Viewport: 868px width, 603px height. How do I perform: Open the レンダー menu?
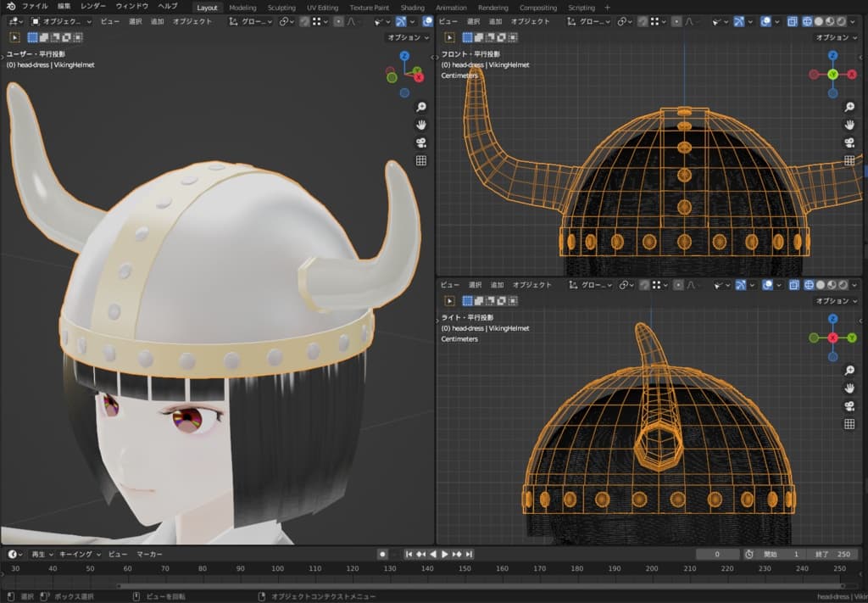point(93,7)
